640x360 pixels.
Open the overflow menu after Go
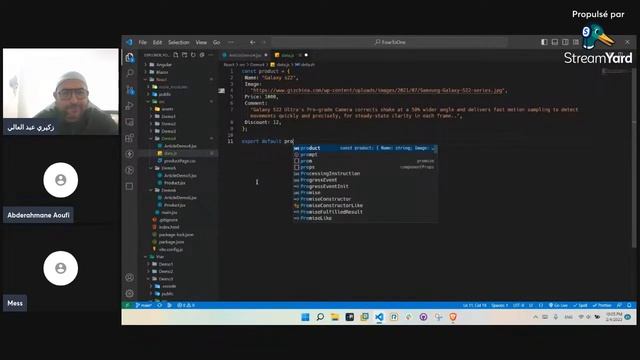tap(231, 42)
